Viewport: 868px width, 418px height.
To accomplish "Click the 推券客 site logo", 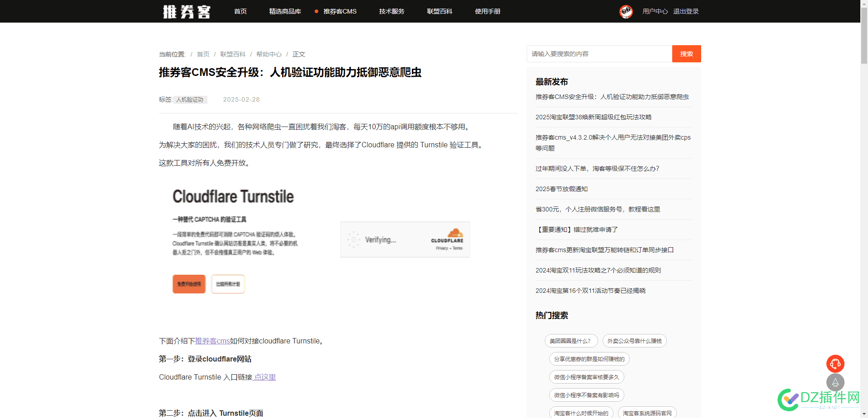I will (x=186, y=11).
